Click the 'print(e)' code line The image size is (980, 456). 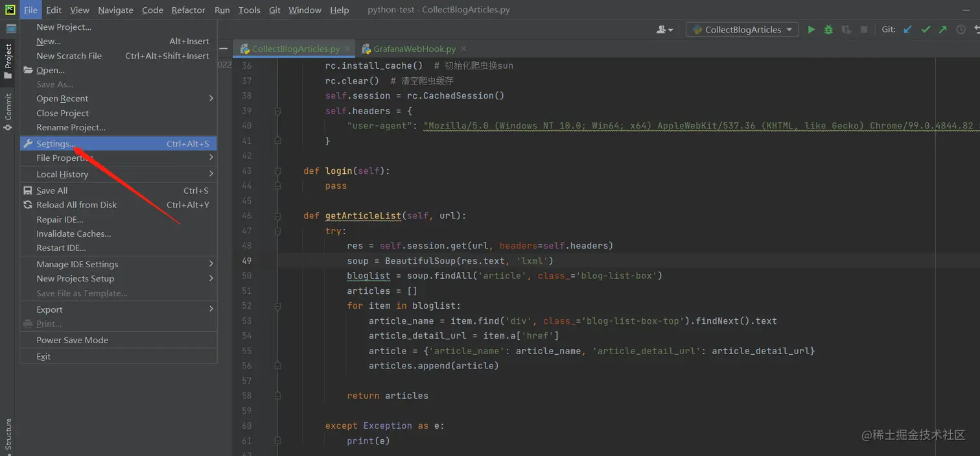pyautogui.click(x=368, y=440)
